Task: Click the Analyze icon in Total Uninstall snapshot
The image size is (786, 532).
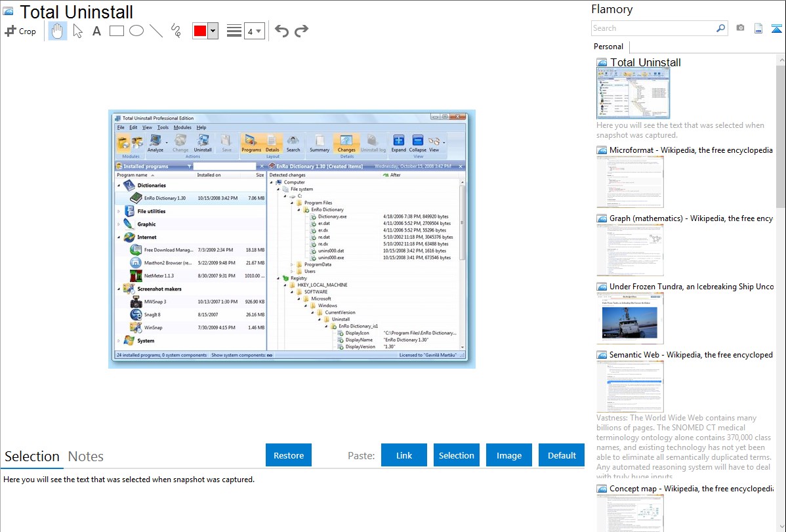Action: tap(155, 143)
